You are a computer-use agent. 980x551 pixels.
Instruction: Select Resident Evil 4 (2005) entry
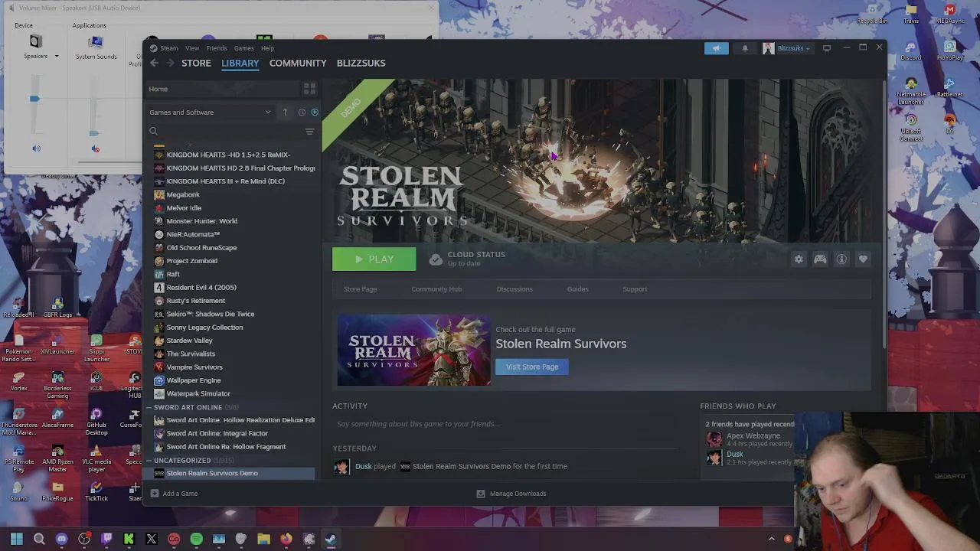[x=201, y=288]
